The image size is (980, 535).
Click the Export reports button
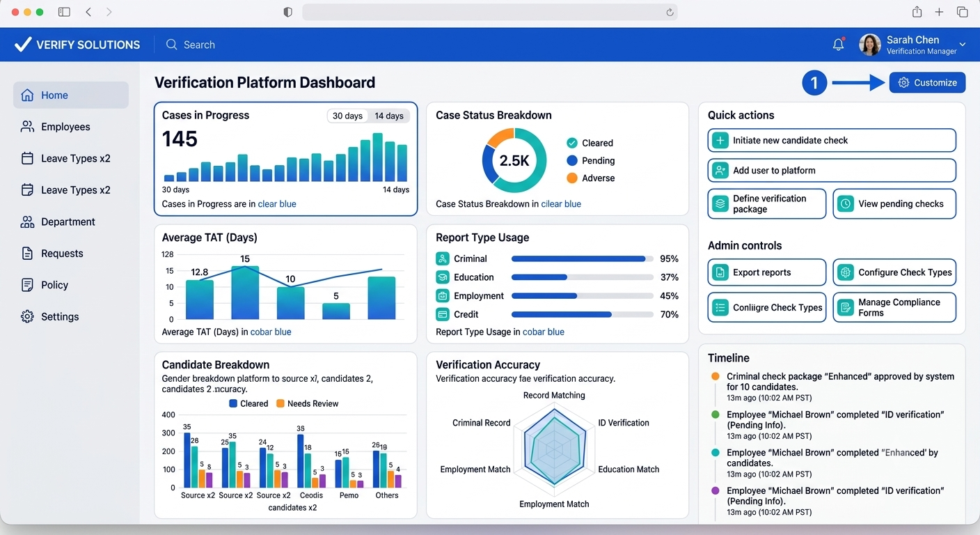pos(767,272)
